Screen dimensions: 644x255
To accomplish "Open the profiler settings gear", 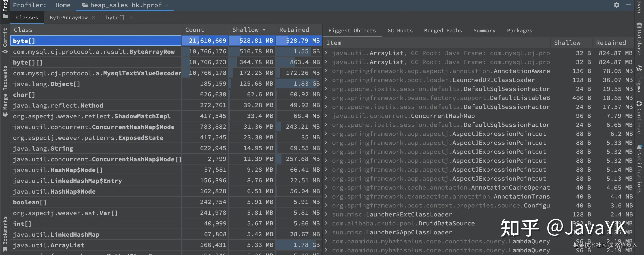I will [616, 5].
